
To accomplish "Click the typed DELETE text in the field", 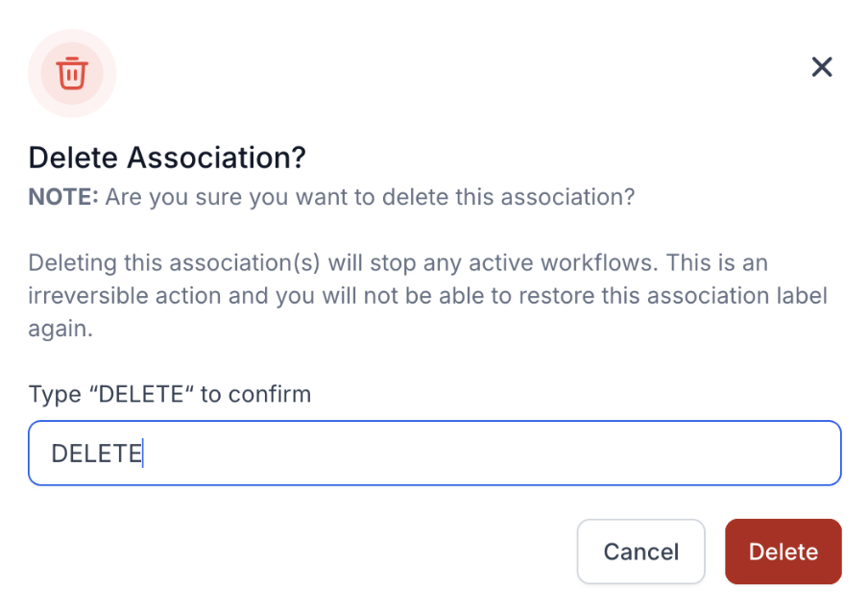I will click(96, 454).
